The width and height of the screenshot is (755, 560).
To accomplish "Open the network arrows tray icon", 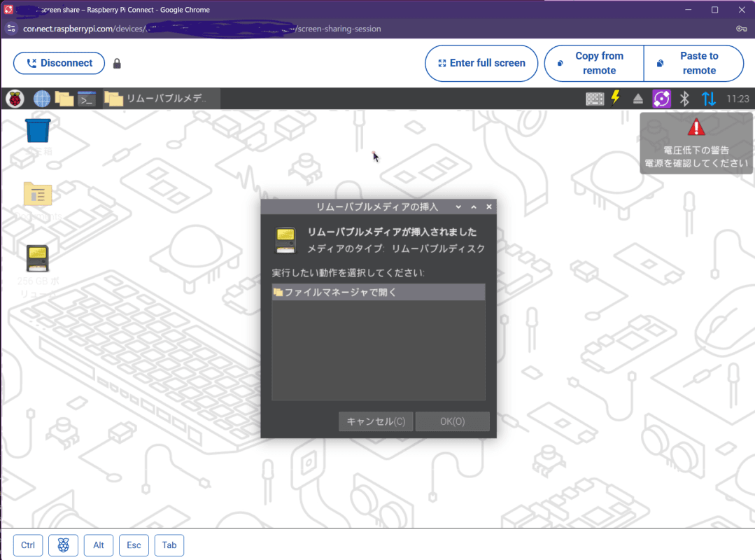I will pos(709,99).
